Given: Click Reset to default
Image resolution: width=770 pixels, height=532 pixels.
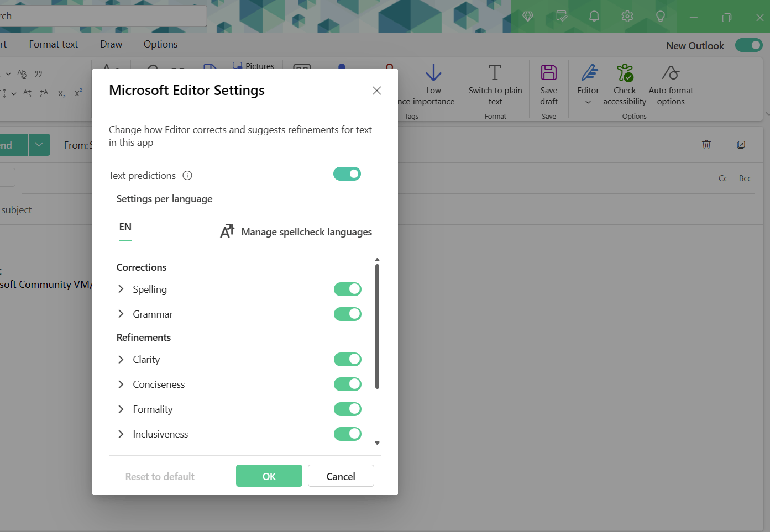Looking at the screenshot, I should [160, 476].
